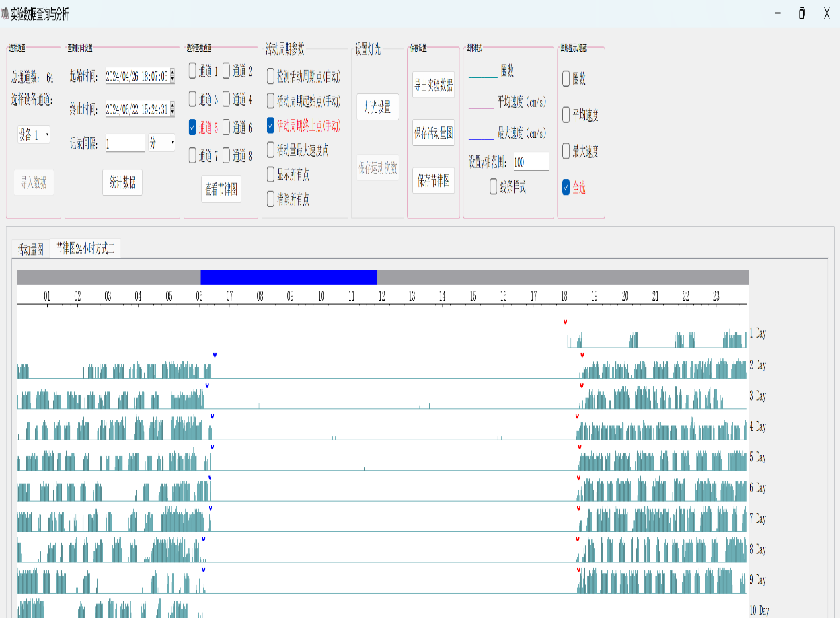840x618 pixels.
Task: Select the 节律图24小时方式二 tab
Action: [85, 249]
